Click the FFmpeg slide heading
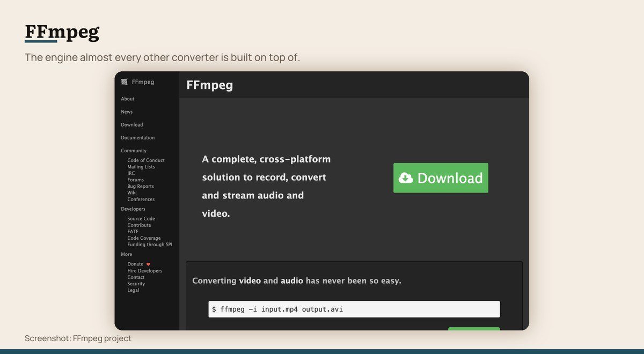This screenshot has width=644, height=354. pyautogui.click(x=62, y=32)
